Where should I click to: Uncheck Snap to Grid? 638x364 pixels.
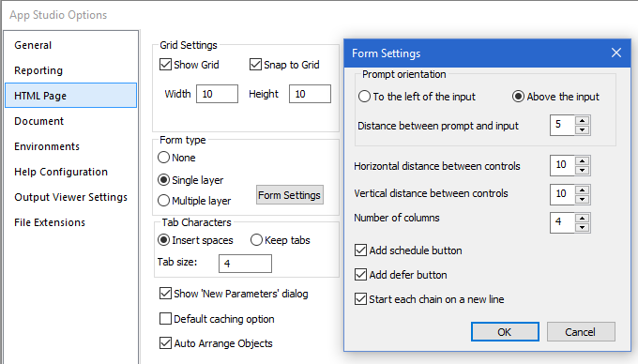pos(255,64)
